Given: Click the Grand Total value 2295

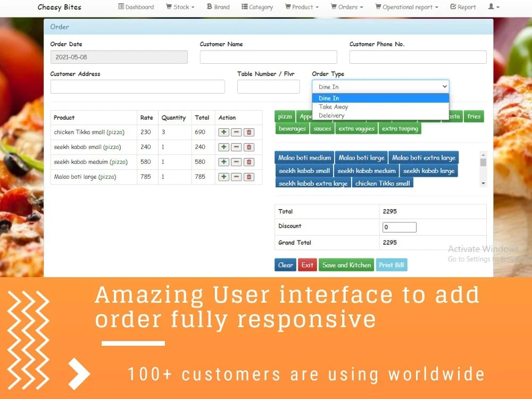Looking at the screenshot, I should 389,243.
